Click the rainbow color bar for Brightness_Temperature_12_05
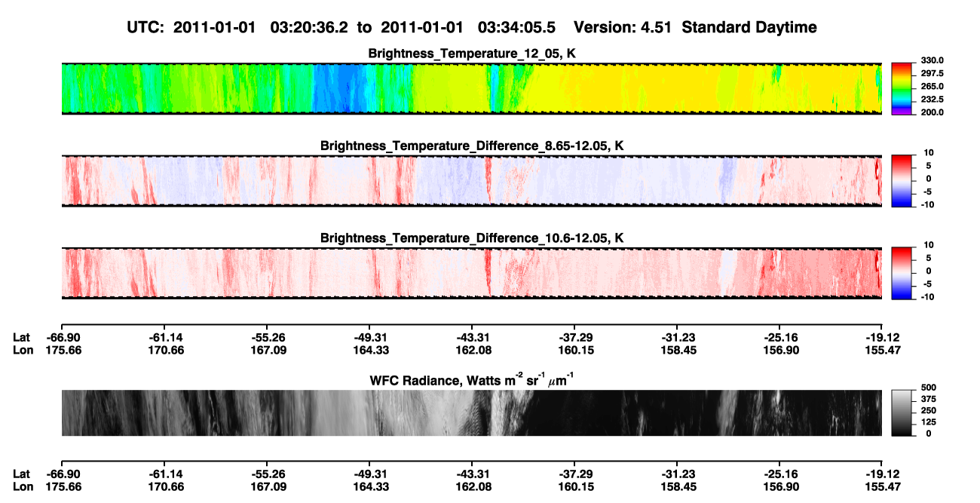Image resolution: width=980 pixels, height=503 pixels. coord(902,88)
